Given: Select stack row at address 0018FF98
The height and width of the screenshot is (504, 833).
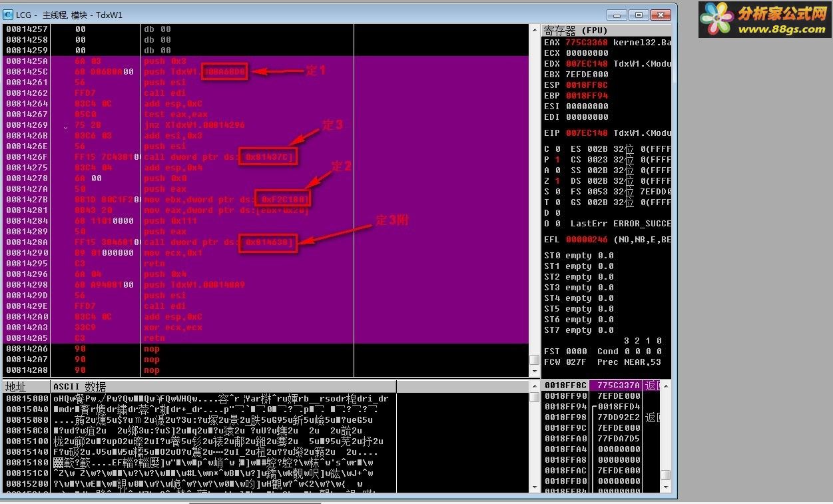Looking at the screenshot, I should pyautogui.click(x=602, y=417).
